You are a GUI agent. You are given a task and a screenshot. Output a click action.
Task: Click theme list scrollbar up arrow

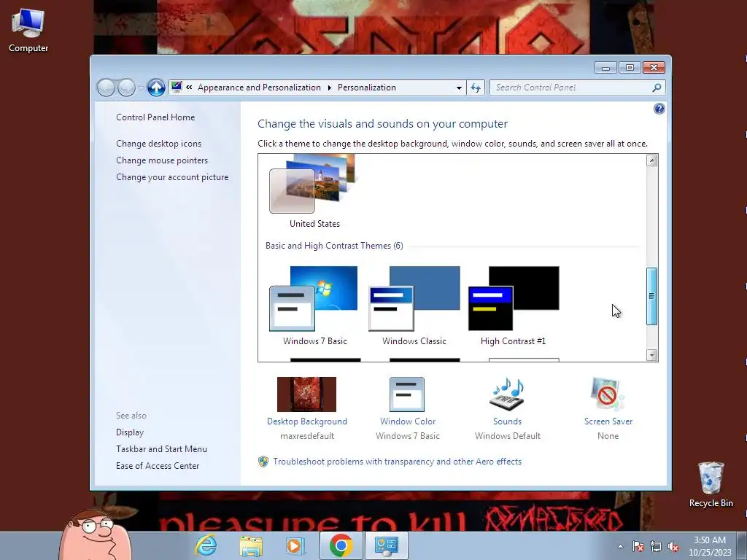pos(651,160)
